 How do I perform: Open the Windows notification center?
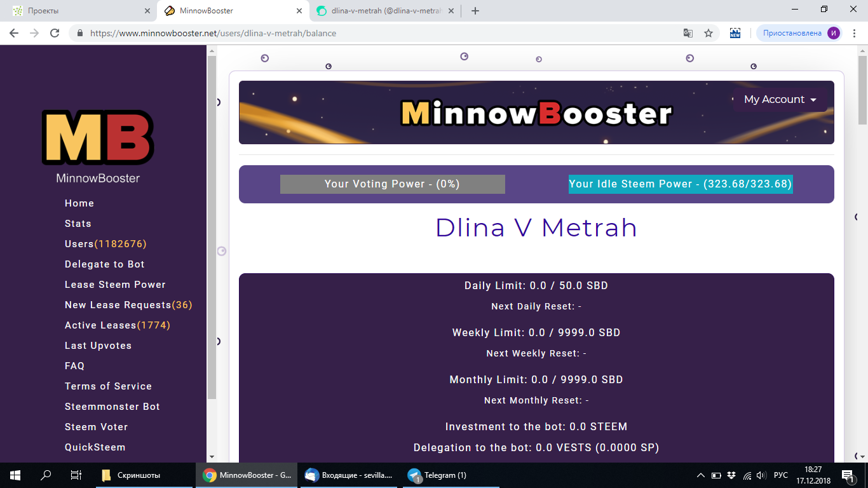click(848, 475)
